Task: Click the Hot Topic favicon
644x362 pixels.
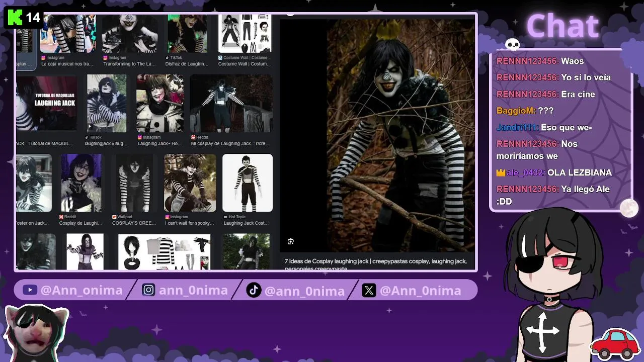Action: click(225, 217)
